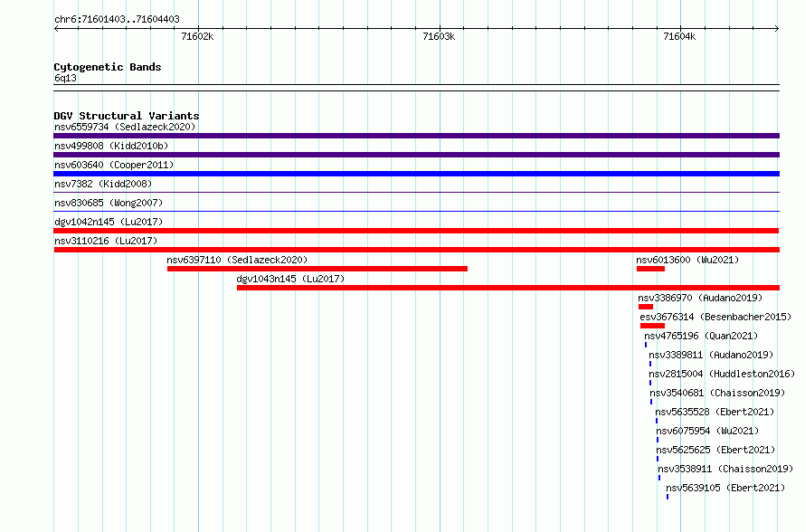805x532 pixels.
Task: Click the nsv3110216 (Lu2017) label
Action: tap(106, 241)
